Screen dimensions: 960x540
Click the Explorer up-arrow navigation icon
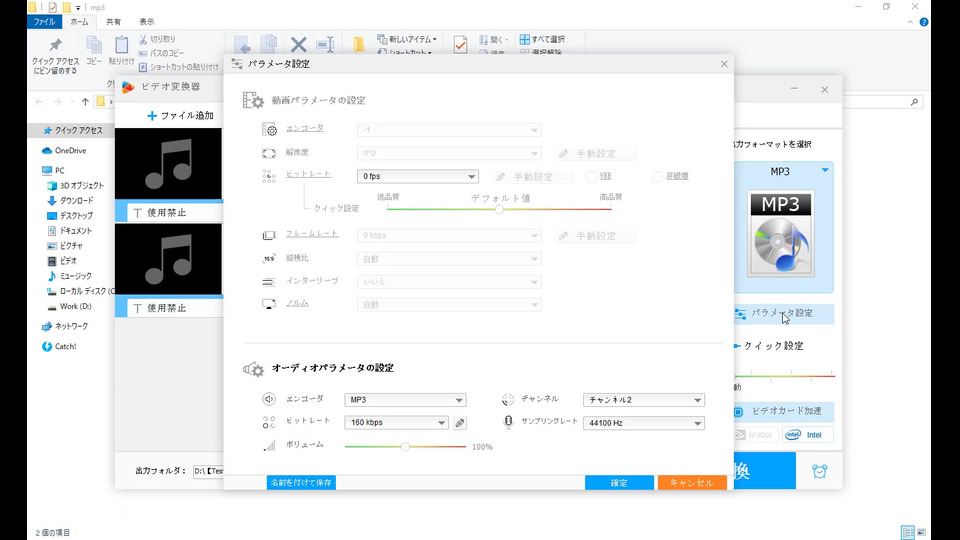pos(85,102)
